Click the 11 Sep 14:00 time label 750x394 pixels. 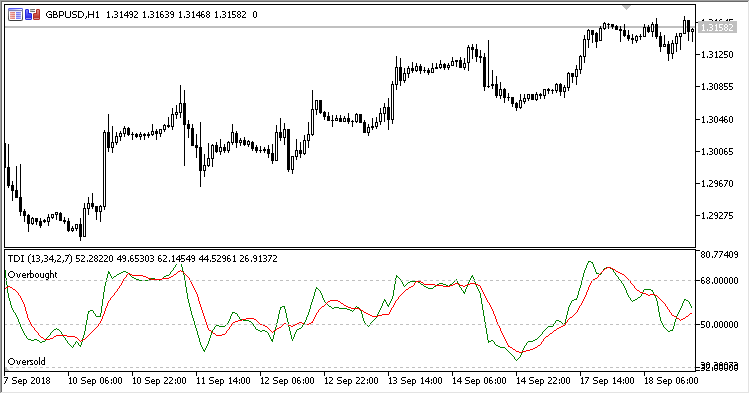(223, 381)
